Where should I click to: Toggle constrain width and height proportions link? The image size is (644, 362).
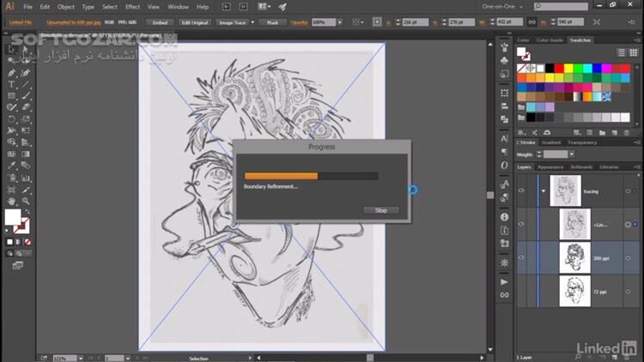pyautogui.click(x=532, y=22)
